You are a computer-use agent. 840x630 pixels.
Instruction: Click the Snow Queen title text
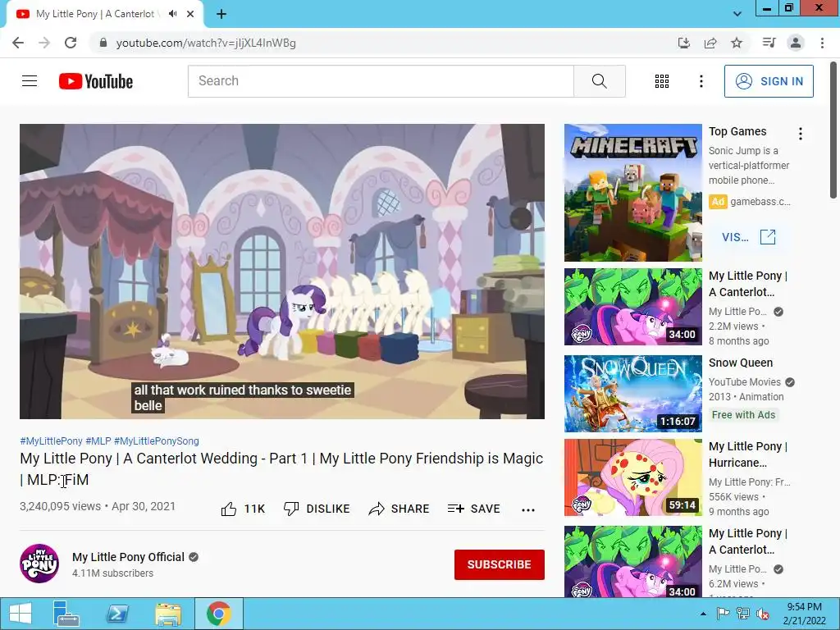coord(741,363)
